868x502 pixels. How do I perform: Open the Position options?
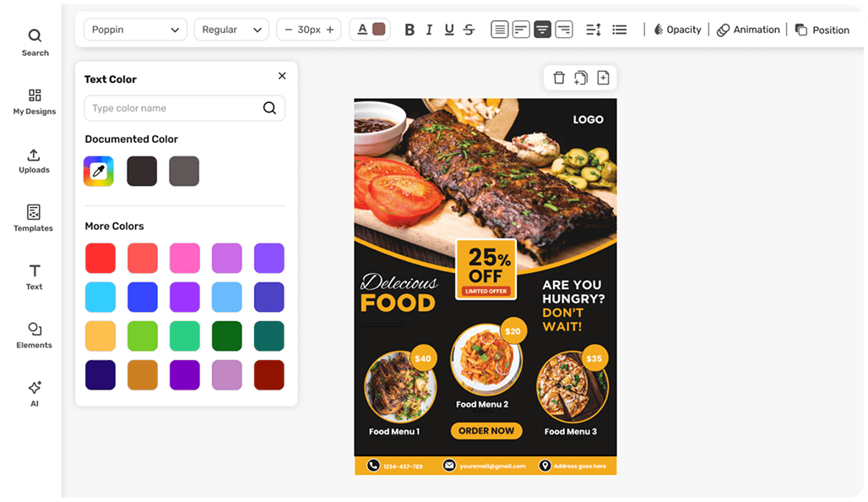[822, 29]
